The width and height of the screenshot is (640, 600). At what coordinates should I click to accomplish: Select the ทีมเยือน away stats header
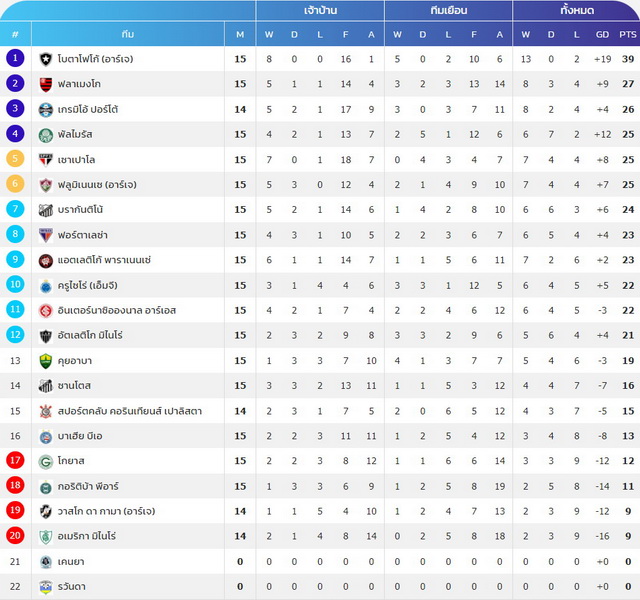(448, 10)
